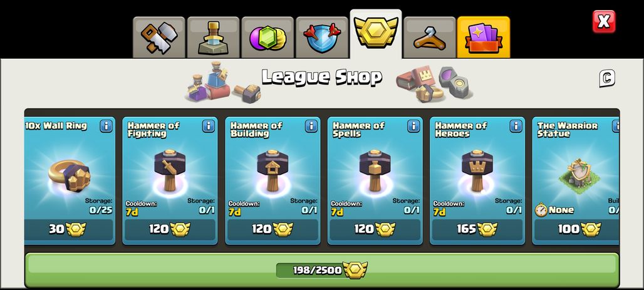
Task: Click the Hammer of Fighting 120 price bar
Action: (170, 229)
